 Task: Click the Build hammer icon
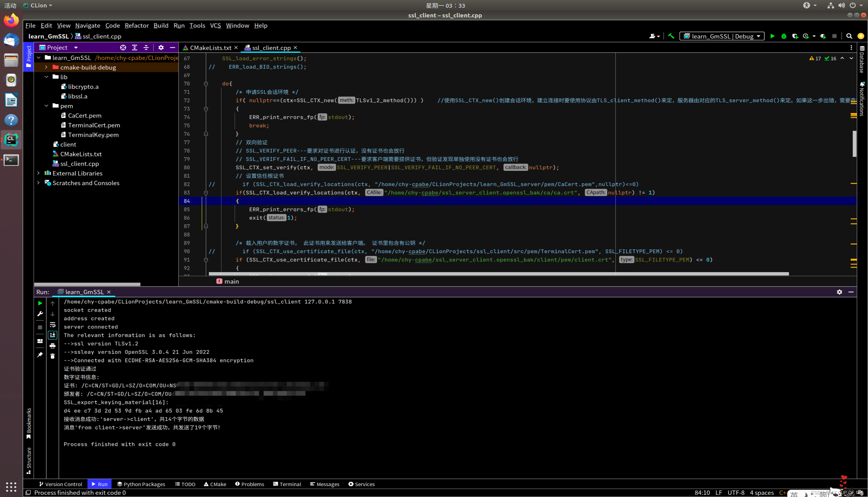coord(671,36)
